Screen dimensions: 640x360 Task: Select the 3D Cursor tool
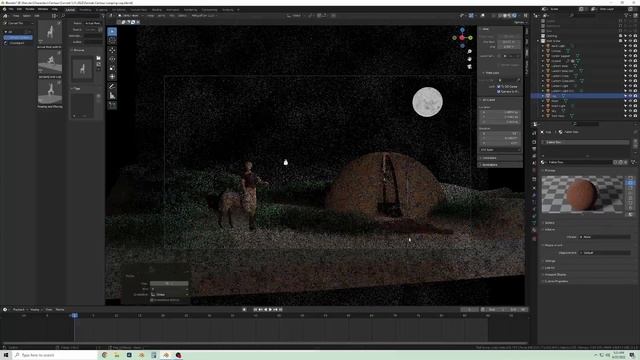point(112,40)
